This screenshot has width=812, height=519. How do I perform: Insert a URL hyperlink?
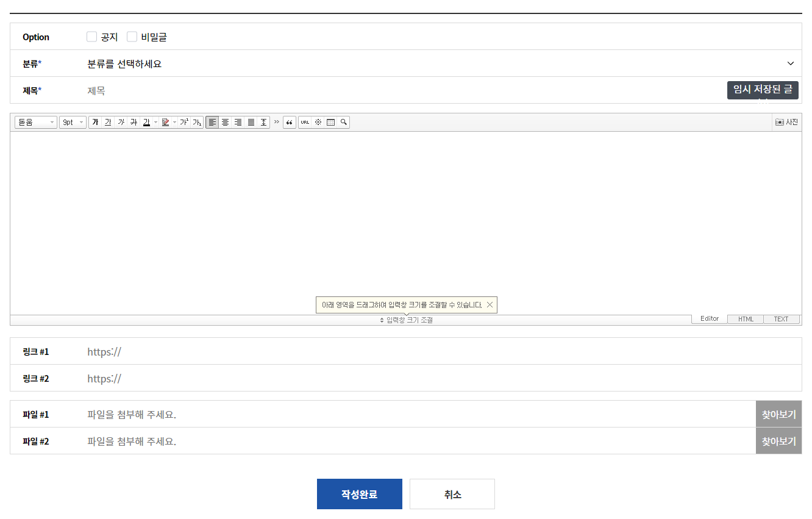pyautogui.click(x=305, y=123)
